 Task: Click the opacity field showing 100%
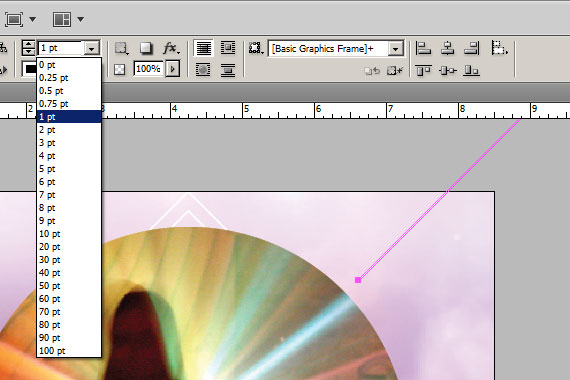point(148,69)
